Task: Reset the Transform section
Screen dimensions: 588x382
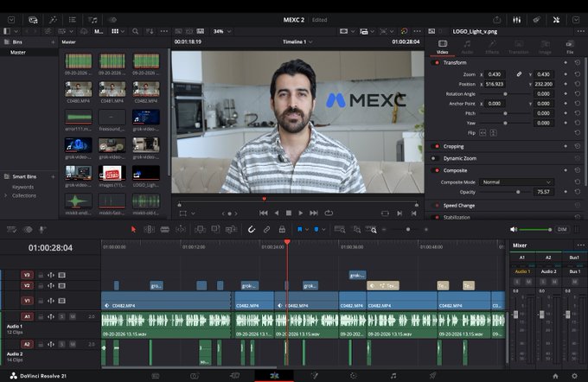Action: [578, 62]
